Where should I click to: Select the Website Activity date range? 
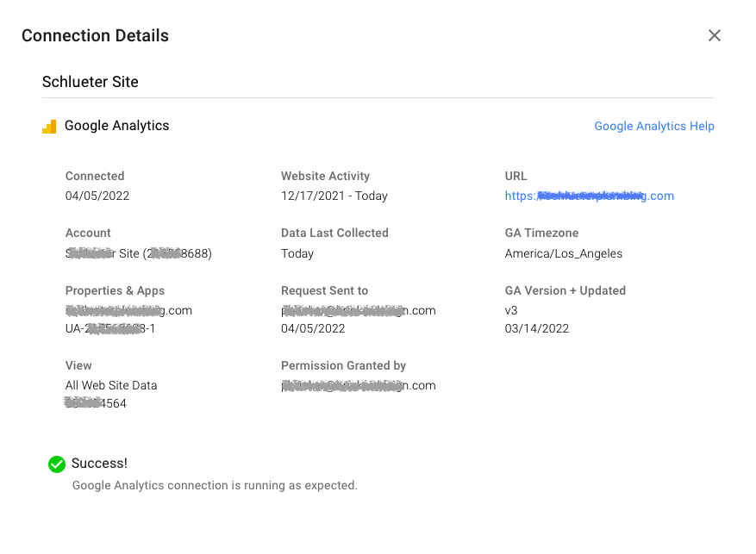coord(334,196)
